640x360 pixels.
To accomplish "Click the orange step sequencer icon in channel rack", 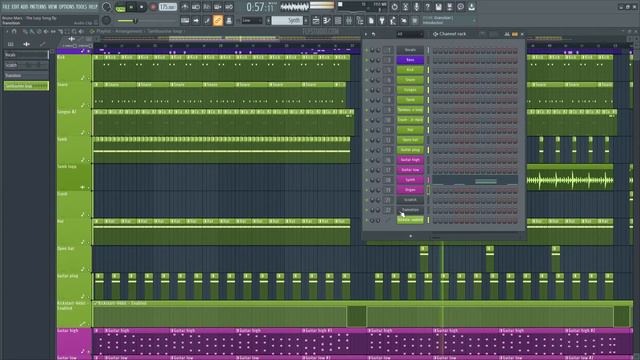I will [x=515, y=34].
